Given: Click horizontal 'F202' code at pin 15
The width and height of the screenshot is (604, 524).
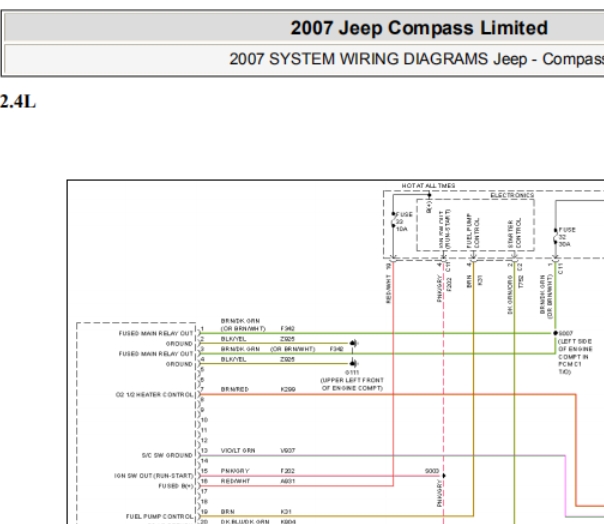Looking at the screenshot, I should (x=288, y=471).
